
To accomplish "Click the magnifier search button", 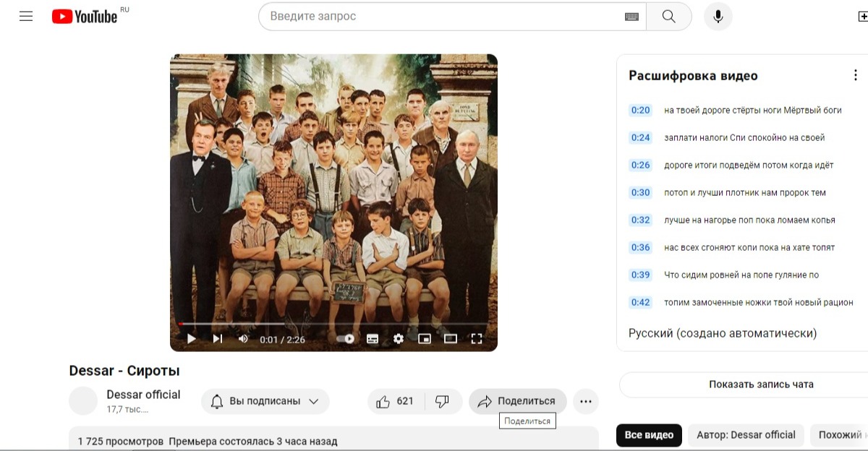I will click(x=669, y=16).
